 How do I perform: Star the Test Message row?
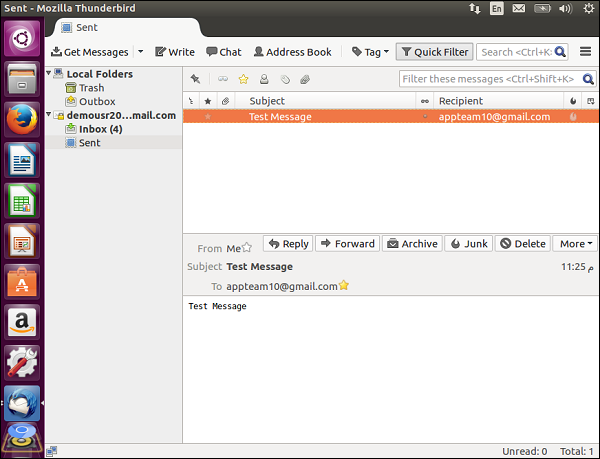(x=208, y=116)
